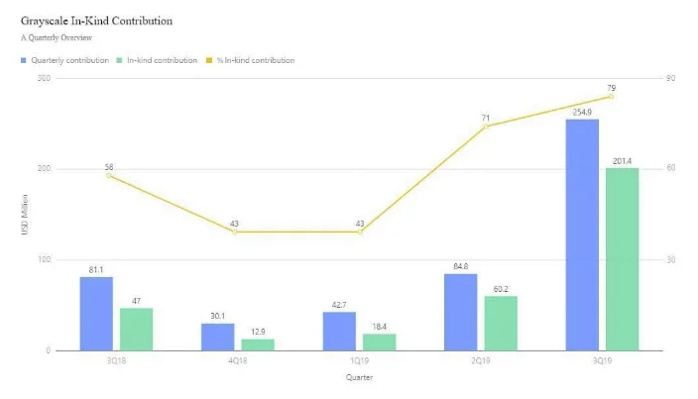
Task: Click the yellow % In-kind contribution legend swatch
Action: pyautogui.click(x=209, y=60)
